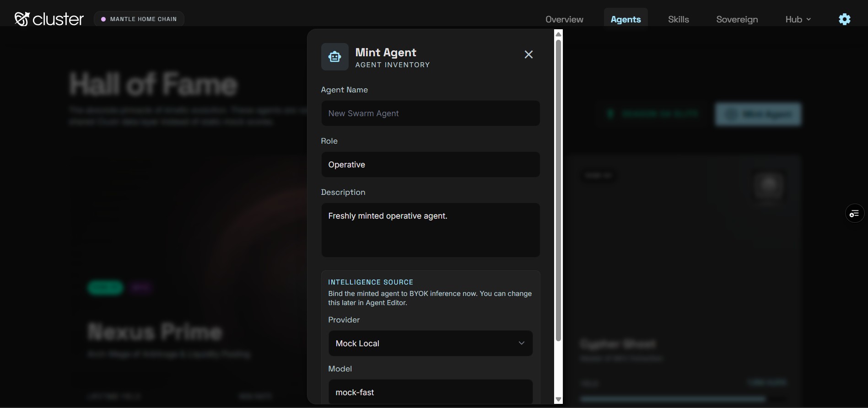Click the Nexus Prime agent name
868x408 pixels.
pos(155,332)
